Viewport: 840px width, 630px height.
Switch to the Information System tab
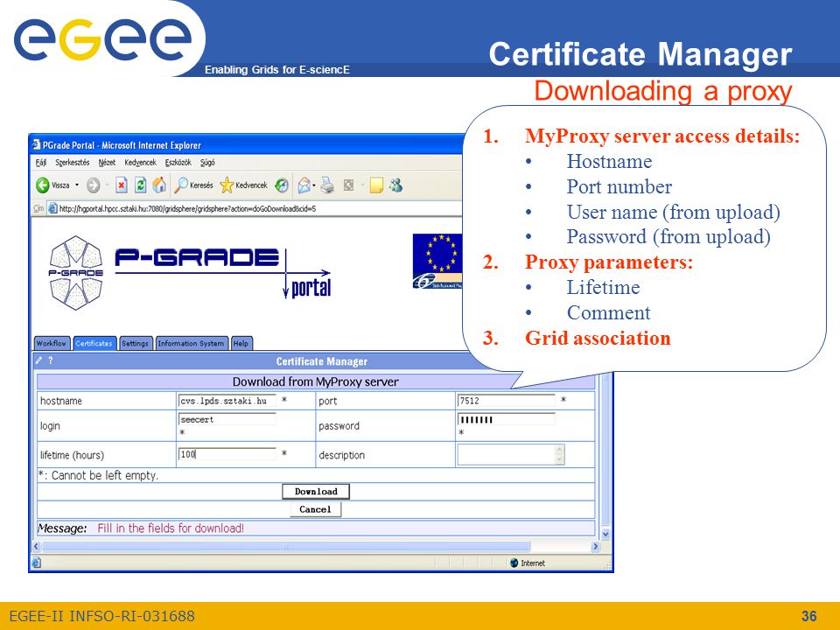tap(192, 343)
